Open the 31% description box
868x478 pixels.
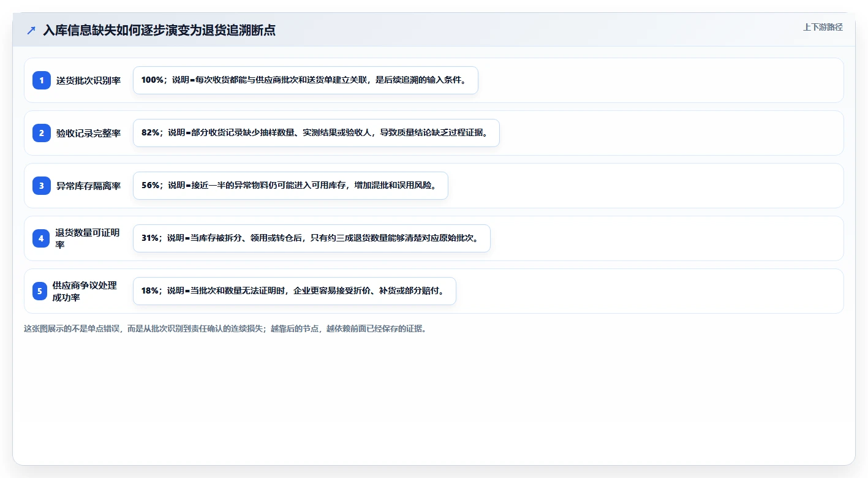tap(312, 238)
